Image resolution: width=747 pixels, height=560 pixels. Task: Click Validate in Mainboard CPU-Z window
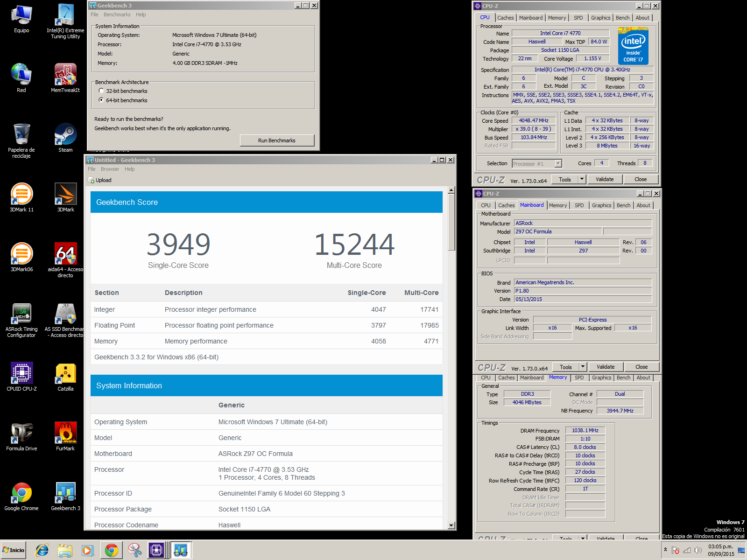tap(606, 367)
